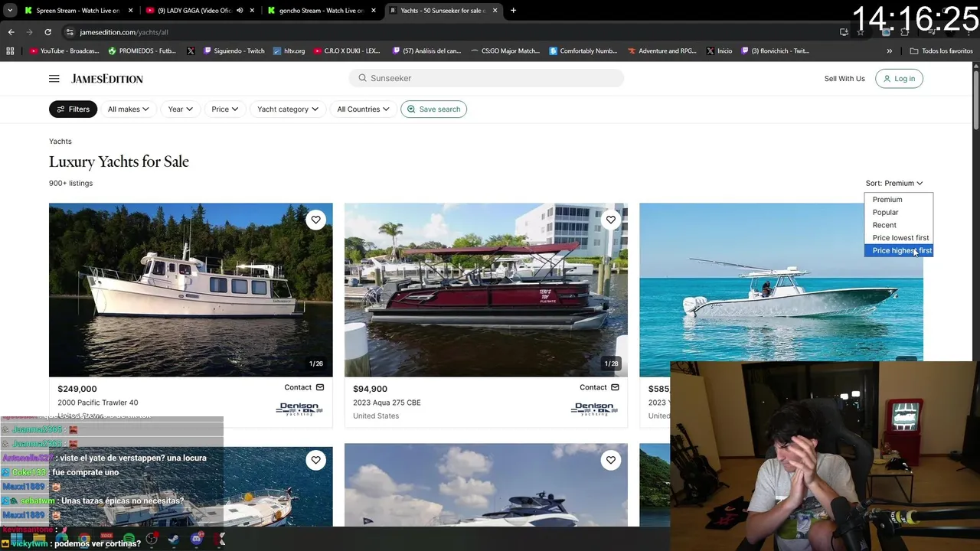This screenshot has width=980, height=551.
Task: Click the $249,000 price text
Action: [77, 389]
